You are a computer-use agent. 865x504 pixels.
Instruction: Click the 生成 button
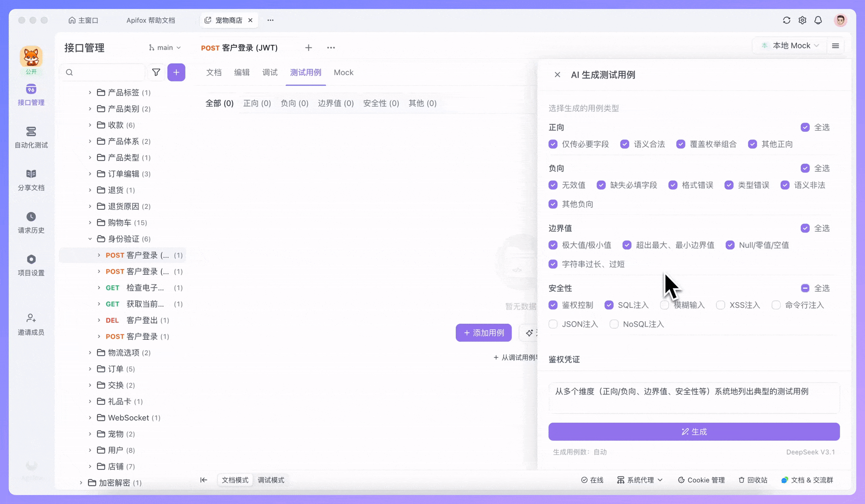[693, 431]
